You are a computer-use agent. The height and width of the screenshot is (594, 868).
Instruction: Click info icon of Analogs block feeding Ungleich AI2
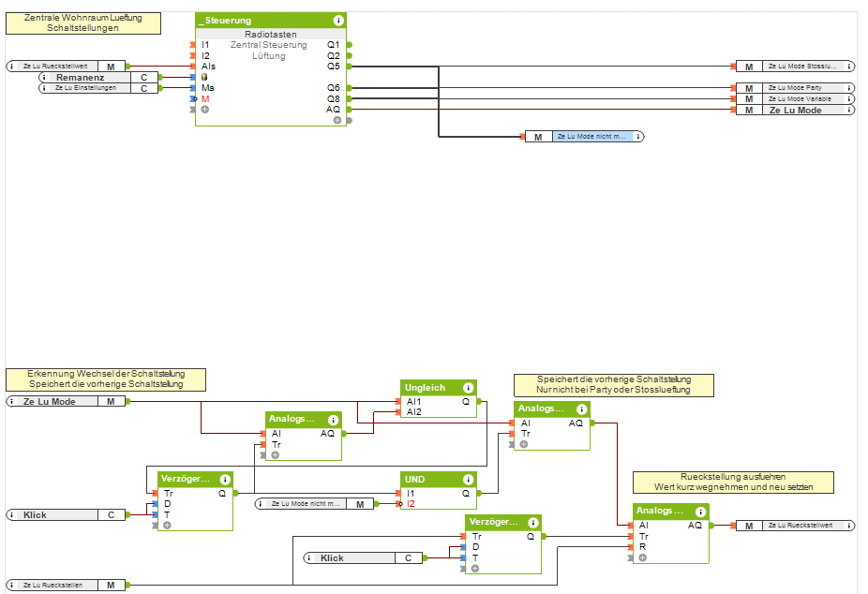[x=334, y=420]
